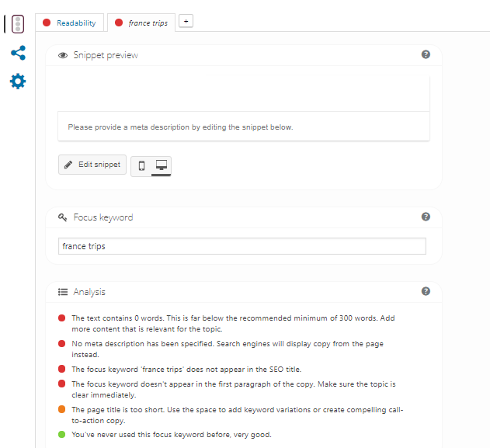Open the advanced settings gear icon

pos(18,81)
